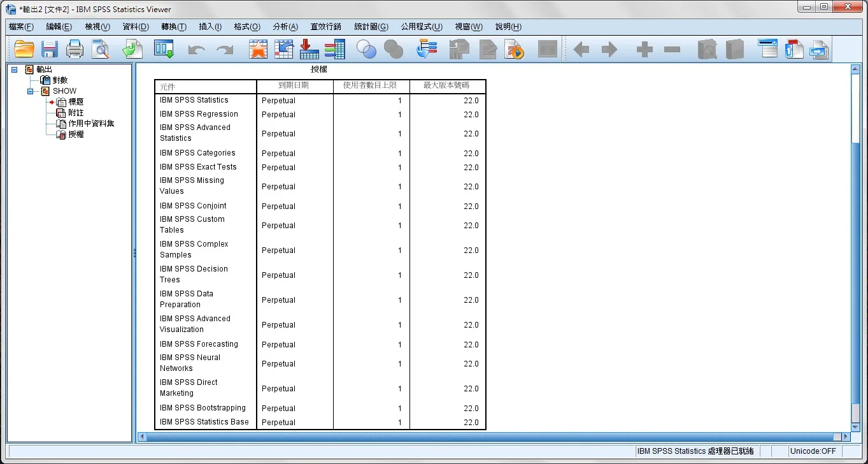Click the Expand plus icon in toolbar
The image size is (868, 464).
point(644,50)
